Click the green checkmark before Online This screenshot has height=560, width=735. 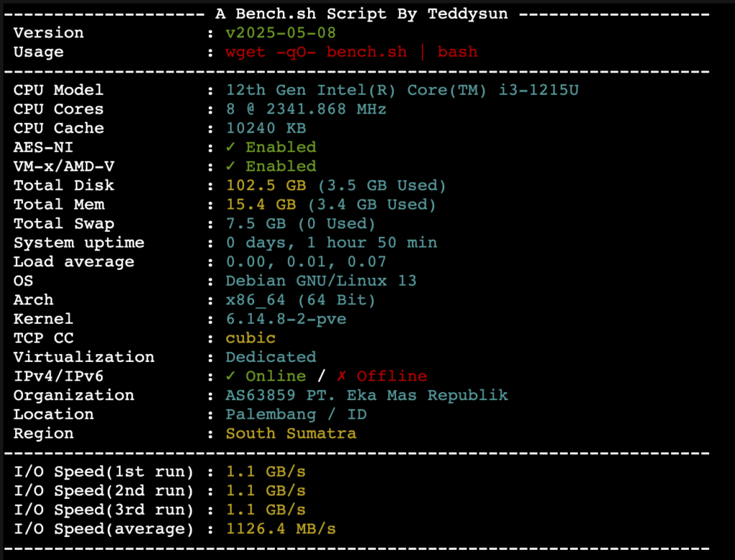231,376
